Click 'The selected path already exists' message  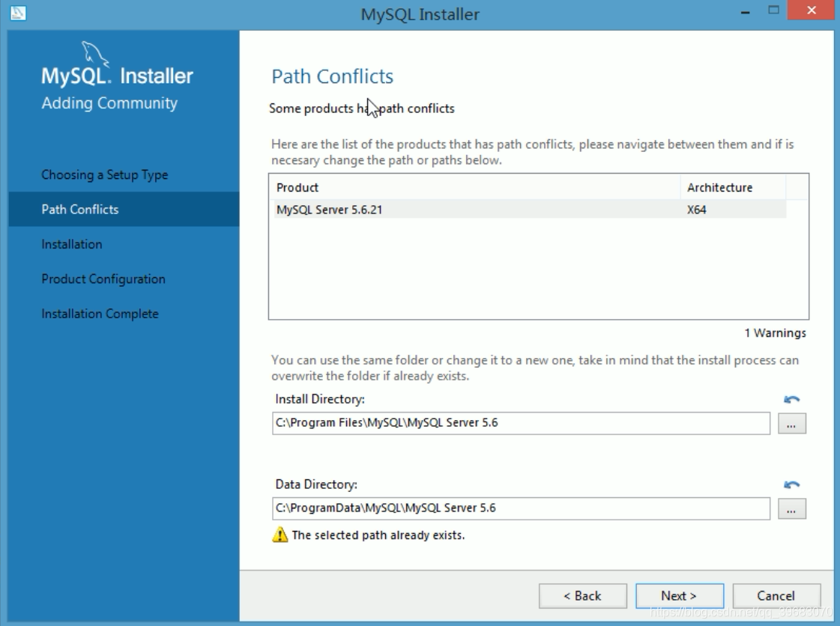click(x=378, y=535)
